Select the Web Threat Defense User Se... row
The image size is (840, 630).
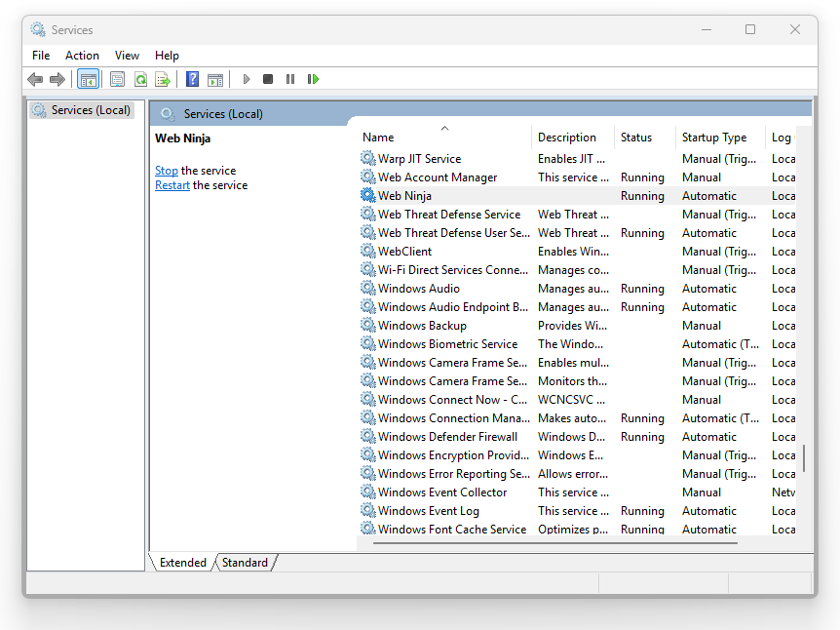578,233
